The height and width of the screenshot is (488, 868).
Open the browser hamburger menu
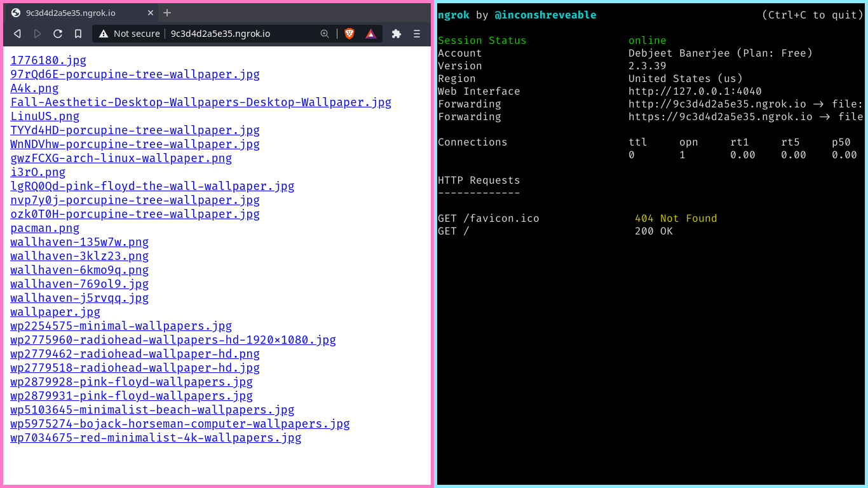click(x=416, y=34)
